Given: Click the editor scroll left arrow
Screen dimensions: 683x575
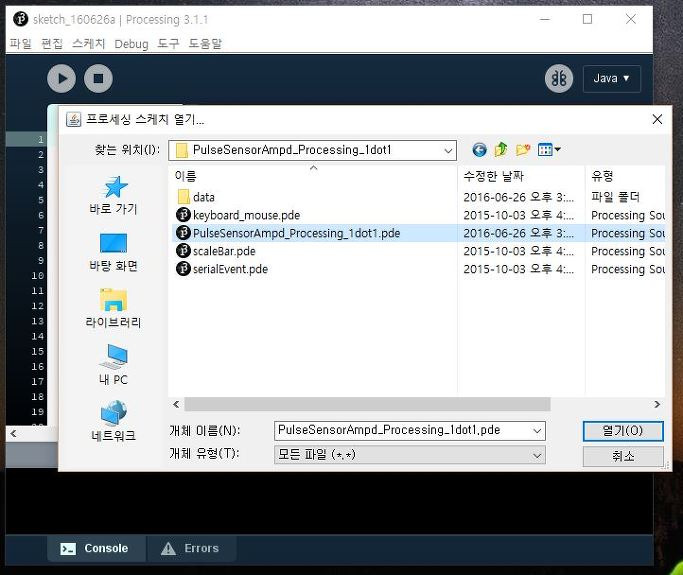Looking at the screenshot, I should click(14, 433).
